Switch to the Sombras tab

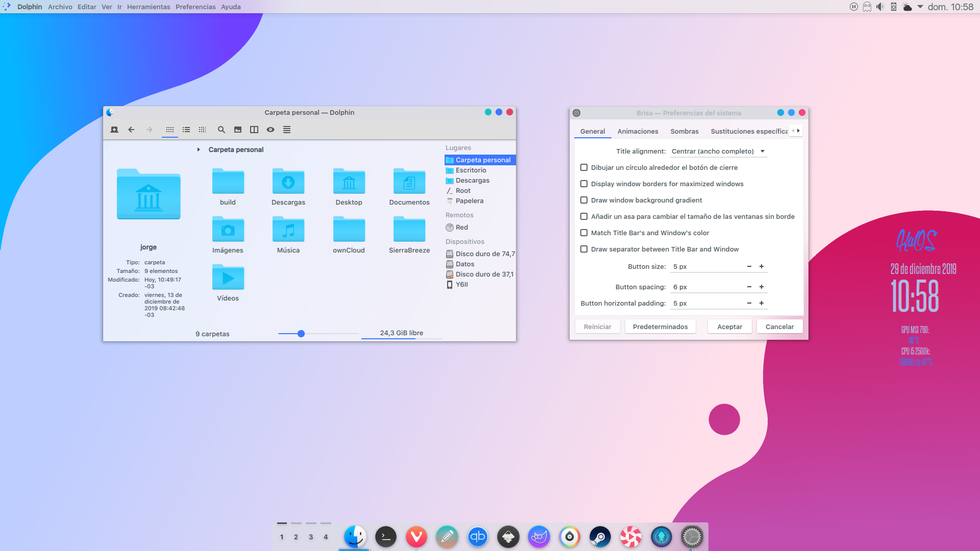point(684,131)
